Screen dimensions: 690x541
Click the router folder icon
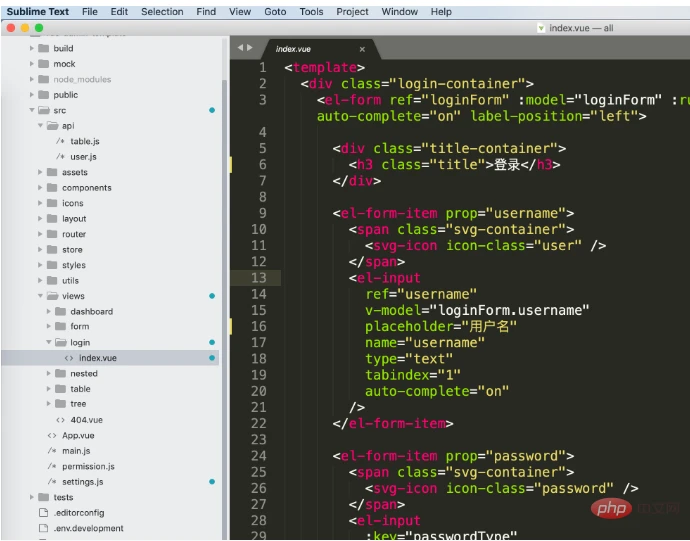(x=52, y=234)
